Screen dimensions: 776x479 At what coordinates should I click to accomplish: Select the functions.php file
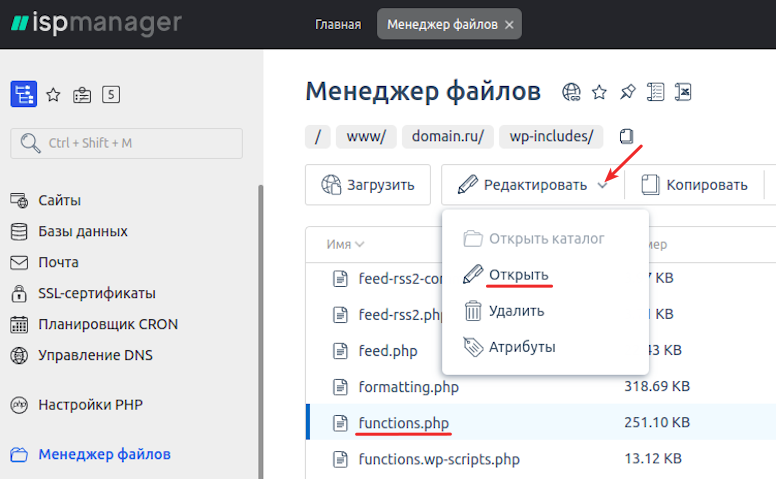pyautogui.click(x=404, y=423)
